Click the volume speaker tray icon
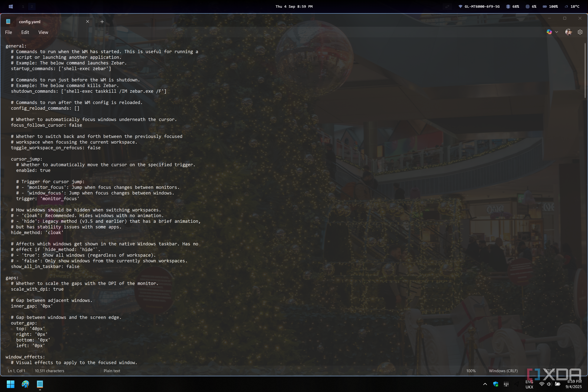This screenshot has width=588, height=392. (549, 384)
